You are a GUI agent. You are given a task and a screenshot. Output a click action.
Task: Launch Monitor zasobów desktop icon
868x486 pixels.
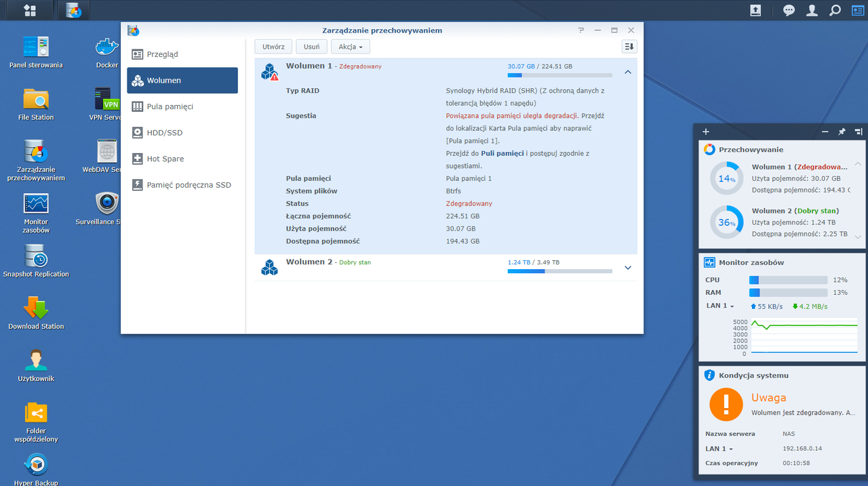point(36,213)
